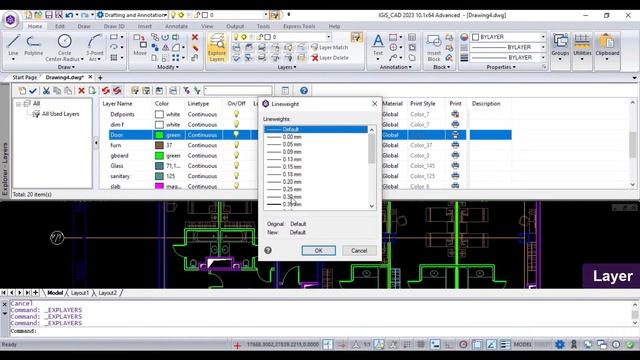This screenshot has width=640, height=360.
Task: Select the Line drawing tool
Action: pyautogui.click(x=13, y=45)
